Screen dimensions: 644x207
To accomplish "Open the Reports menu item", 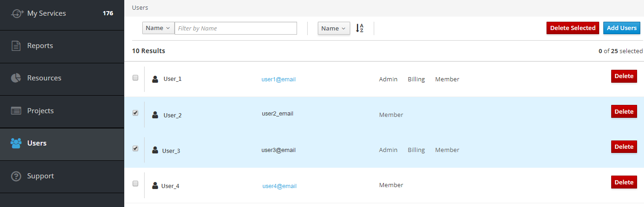I will (x=40, y=46).
